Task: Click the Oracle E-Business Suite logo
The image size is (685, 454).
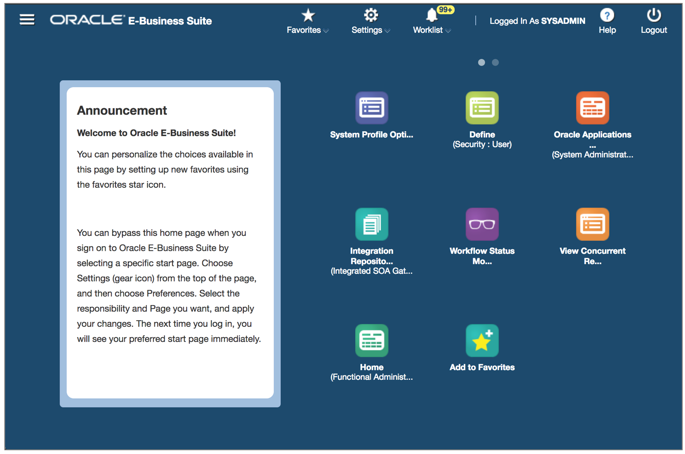Action: [x=131, y=20]
